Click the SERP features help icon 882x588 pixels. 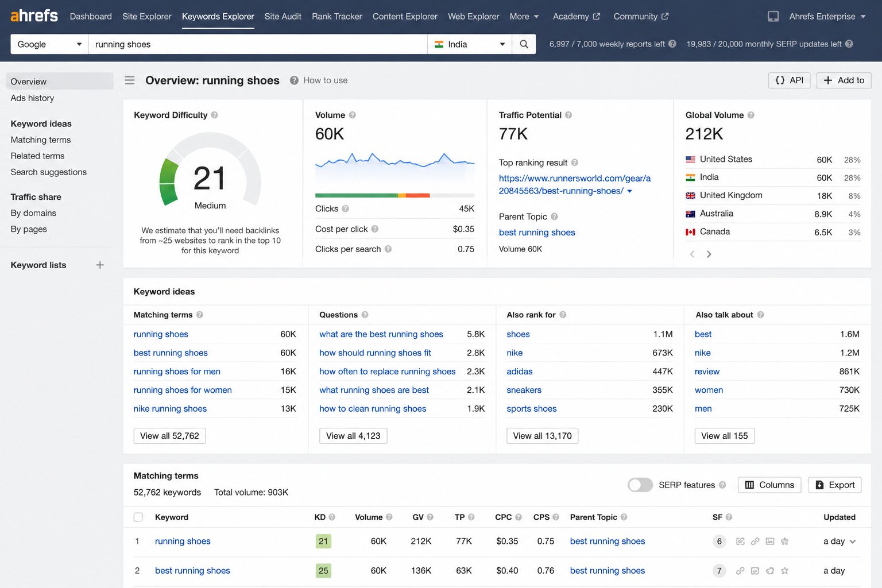(x=722, y=485)
